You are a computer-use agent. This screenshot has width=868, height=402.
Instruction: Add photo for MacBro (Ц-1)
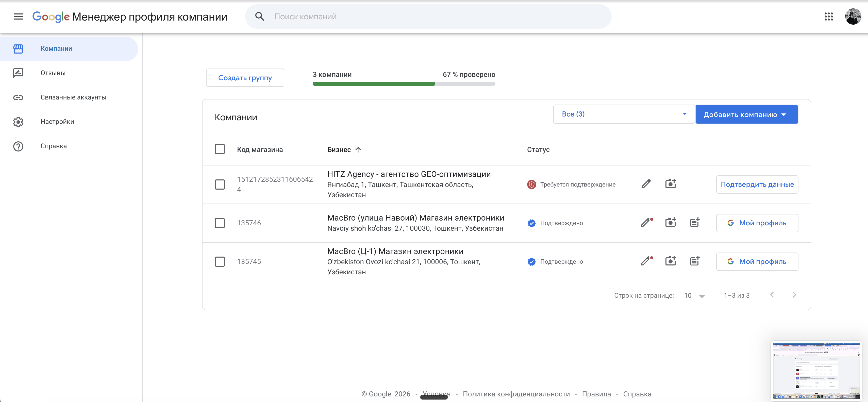[671, 261]
